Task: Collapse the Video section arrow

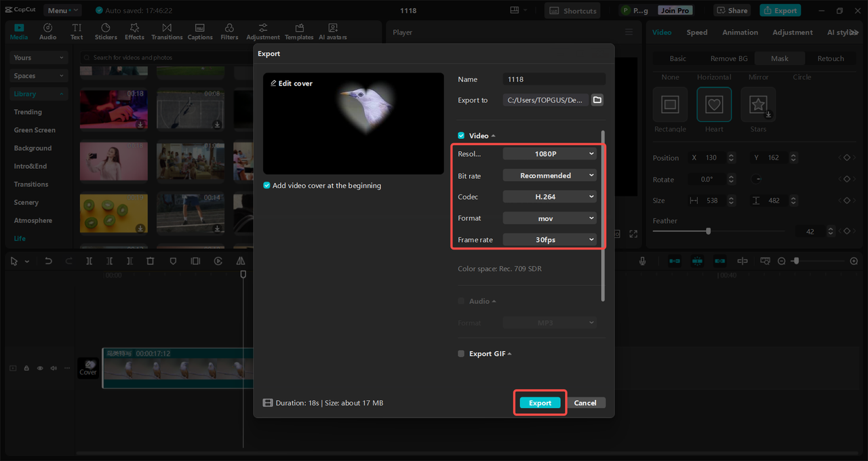Action: tap(493, 136)
